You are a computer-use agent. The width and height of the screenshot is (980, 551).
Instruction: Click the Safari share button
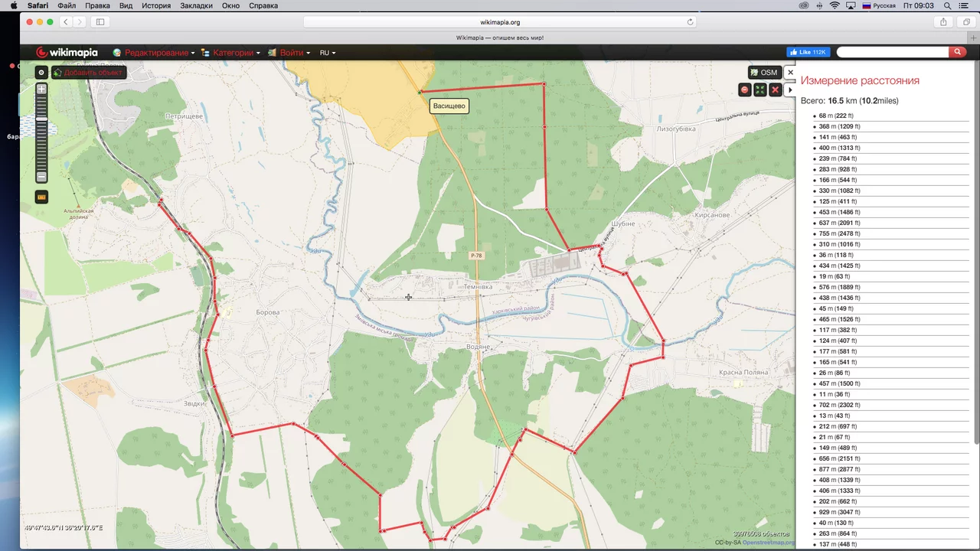[943, 22]
